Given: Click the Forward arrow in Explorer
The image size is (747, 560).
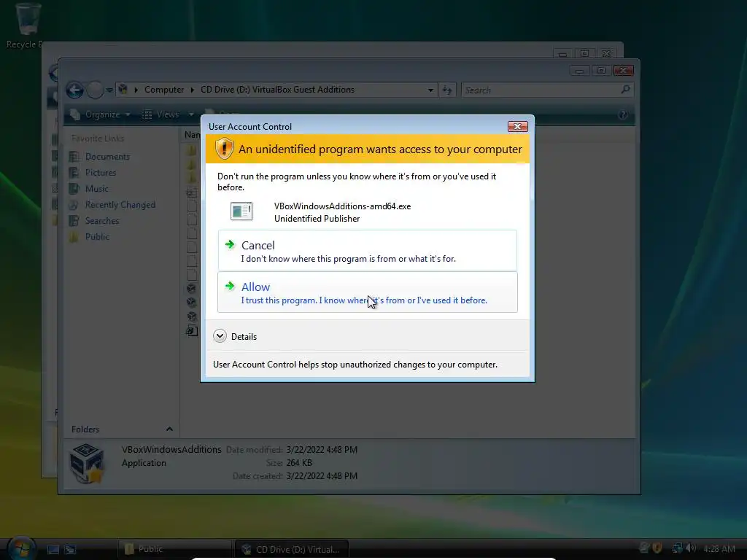Looking at the screenshot, I should [95, 90].
